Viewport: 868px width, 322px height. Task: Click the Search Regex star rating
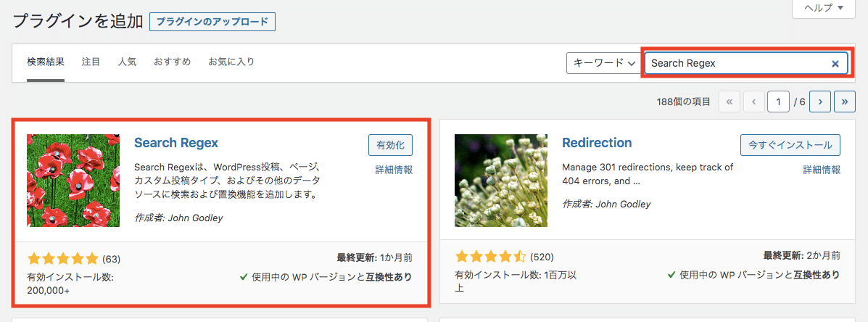(x=62, y=259)
